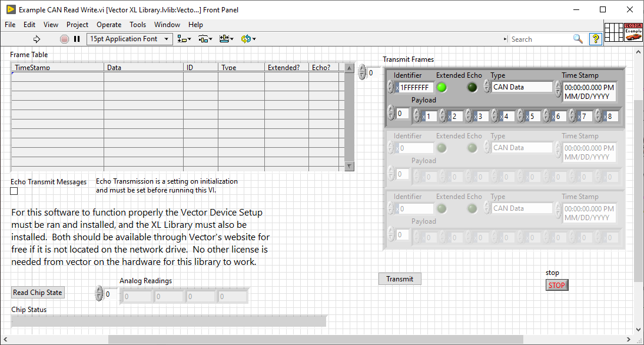
Task: Click the Read Chip State button
Action: coord(38,293)
